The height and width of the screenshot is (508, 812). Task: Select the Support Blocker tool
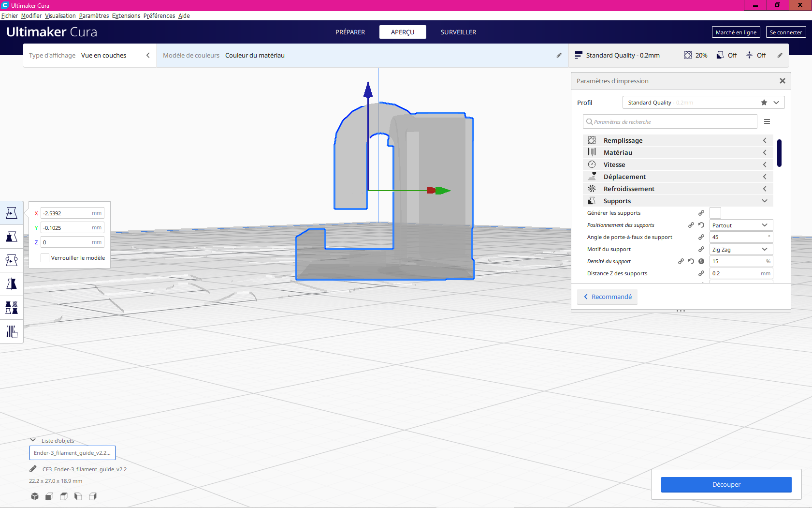coord(12,331)
